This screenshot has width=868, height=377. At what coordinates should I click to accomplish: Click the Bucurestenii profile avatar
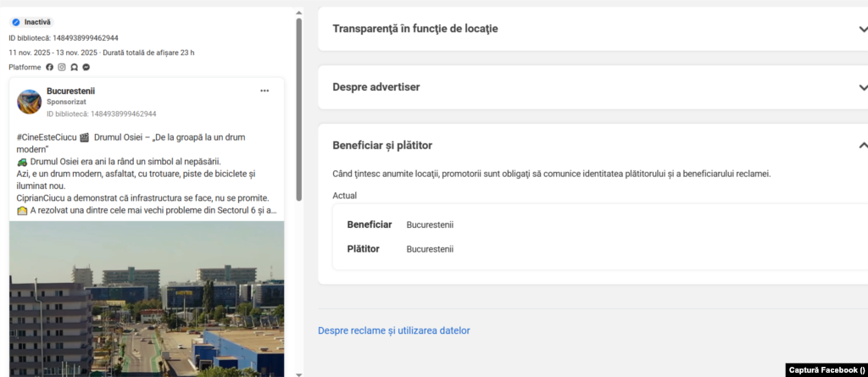[30, 102]
